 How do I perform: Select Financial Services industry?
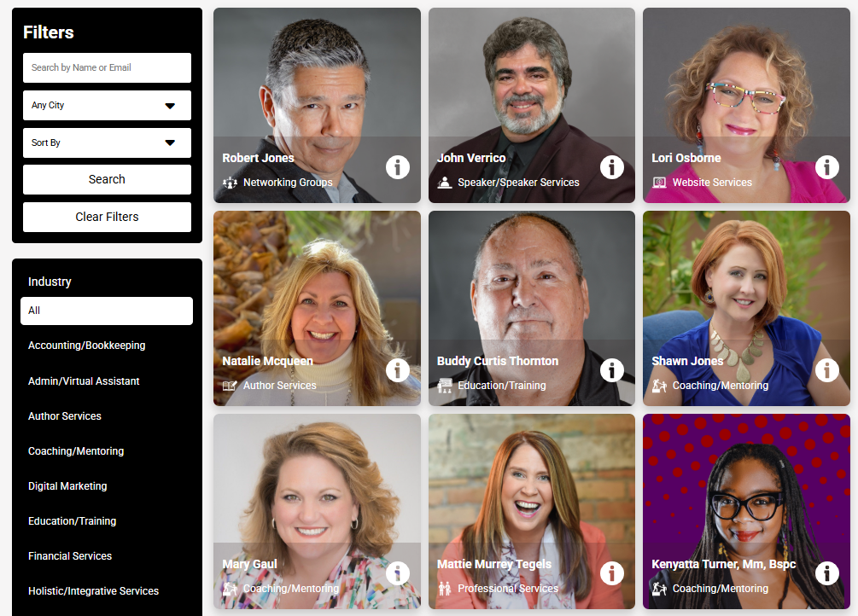click(x=70, y=556)
